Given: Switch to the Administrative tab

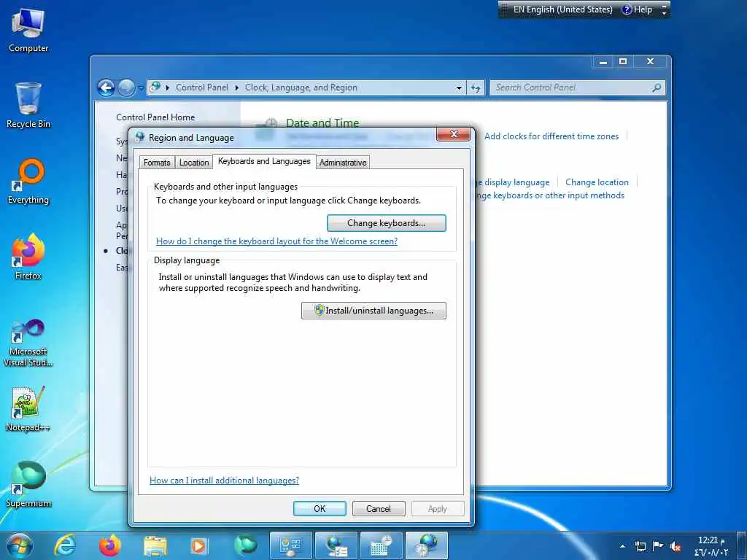Looking at the screenshot, I should click(343, 163).
